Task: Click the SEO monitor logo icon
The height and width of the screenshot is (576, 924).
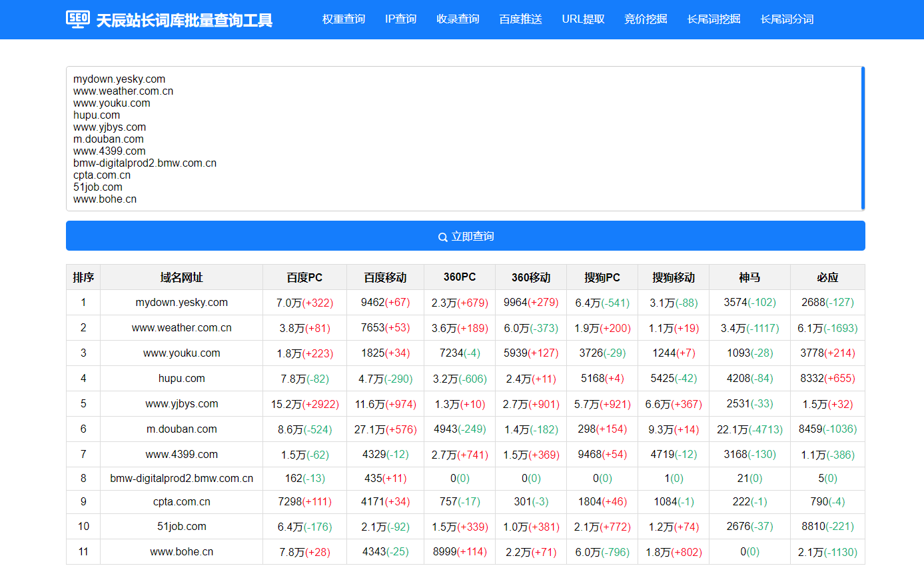Action: [x=78, y=19]
